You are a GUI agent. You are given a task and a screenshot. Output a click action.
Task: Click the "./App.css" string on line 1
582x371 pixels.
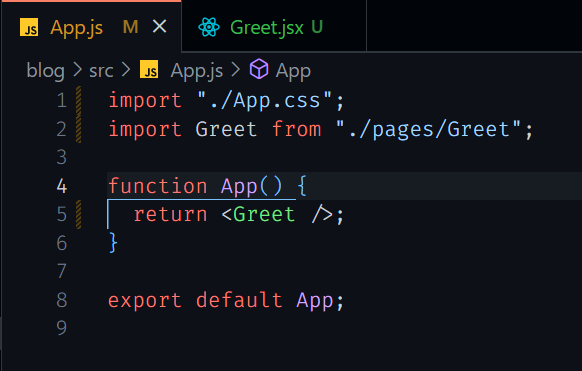265,101
